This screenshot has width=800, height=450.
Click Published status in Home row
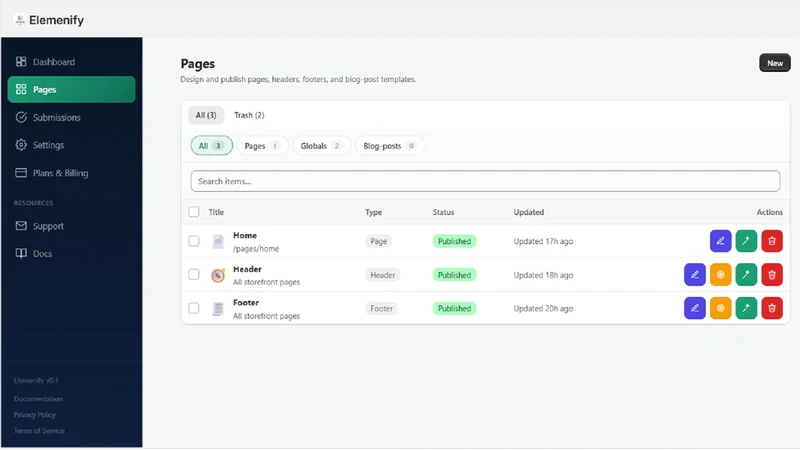point(454,241)
